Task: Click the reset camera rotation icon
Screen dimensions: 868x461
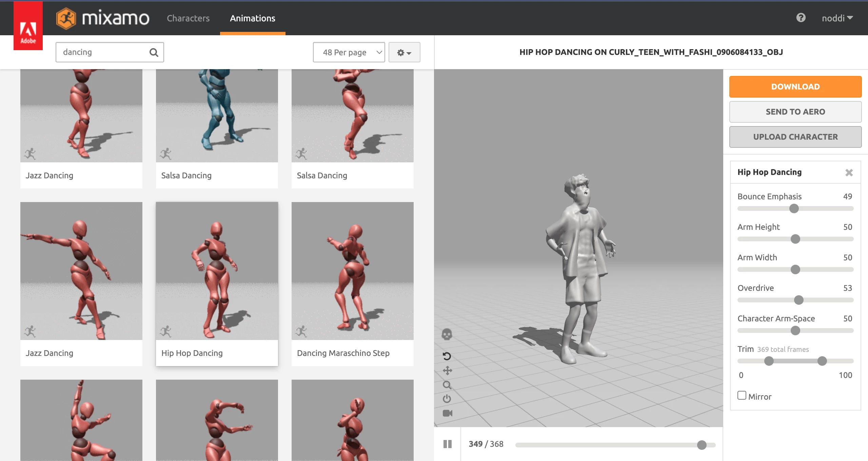Action: coord(447,356)
